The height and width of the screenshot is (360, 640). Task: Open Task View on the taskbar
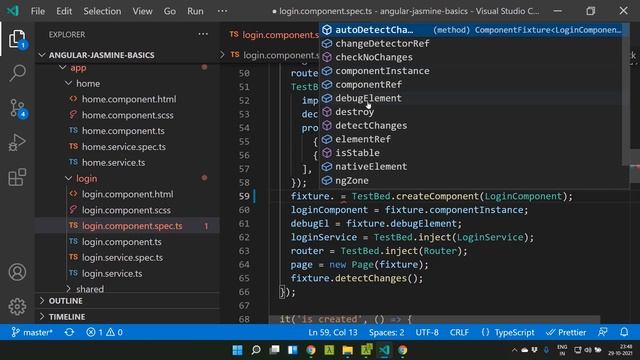pyautogui.click(x=274, y=350)
